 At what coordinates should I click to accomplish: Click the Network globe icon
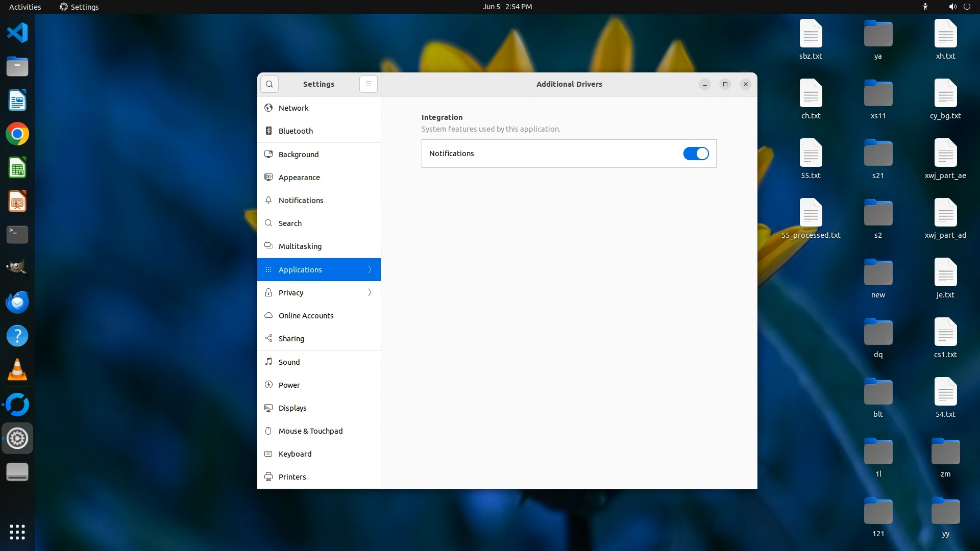tap(268, 108)
